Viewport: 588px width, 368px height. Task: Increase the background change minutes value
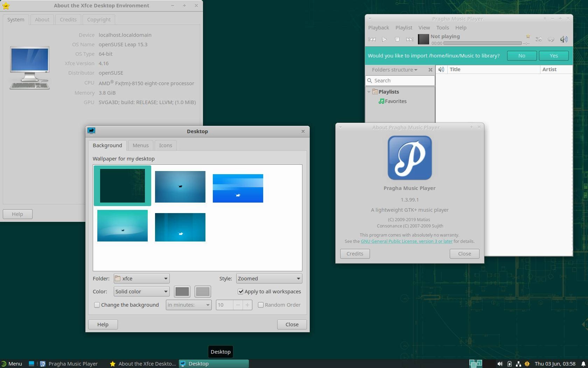click(247, 305)
